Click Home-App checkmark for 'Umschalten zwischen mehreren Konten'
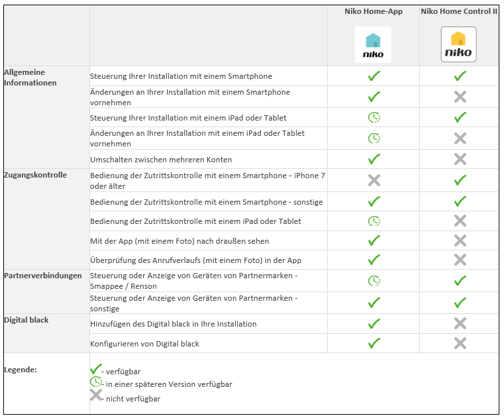This screenshot has width=504, height=420. [374, 159]
